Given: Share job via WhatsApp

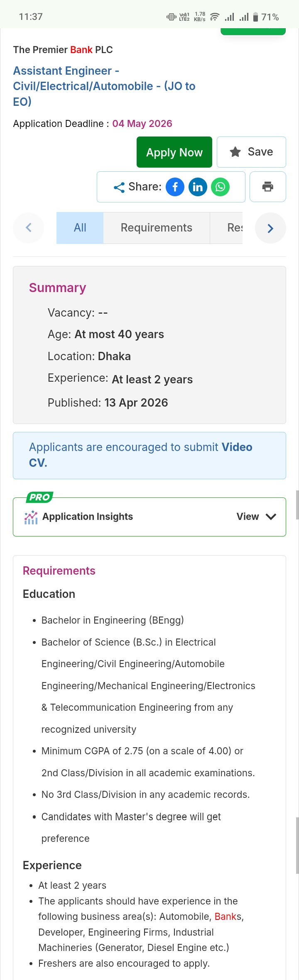Looking at the screenshot, I should 220,187.
